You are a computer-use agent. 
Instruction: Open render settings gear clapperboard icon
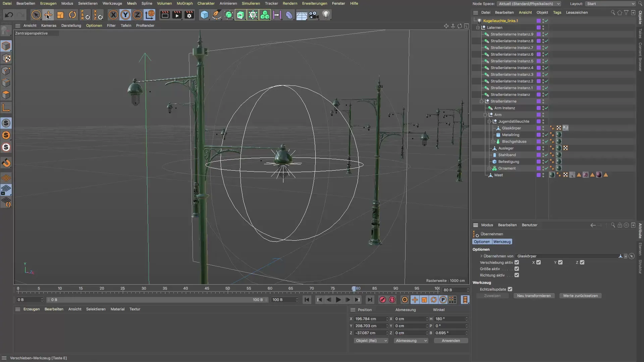click(x=189, y=15)
